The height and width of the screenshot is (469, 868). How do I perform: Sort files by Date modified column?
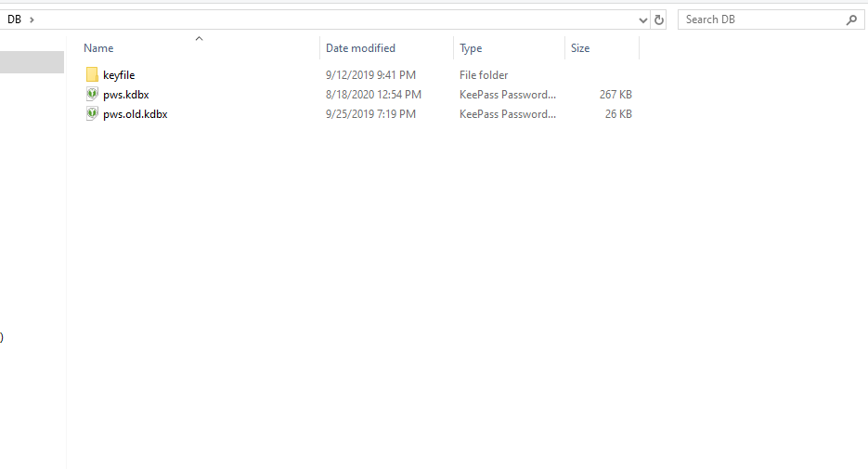pyautogui.click(x=360, y=48)
